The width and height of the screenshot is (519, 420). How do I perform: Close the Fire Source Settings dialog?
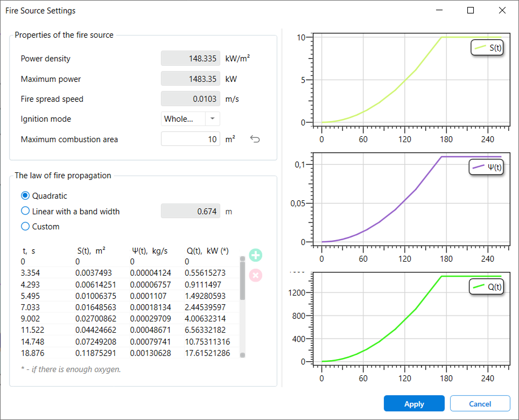(x=502, y=10)
